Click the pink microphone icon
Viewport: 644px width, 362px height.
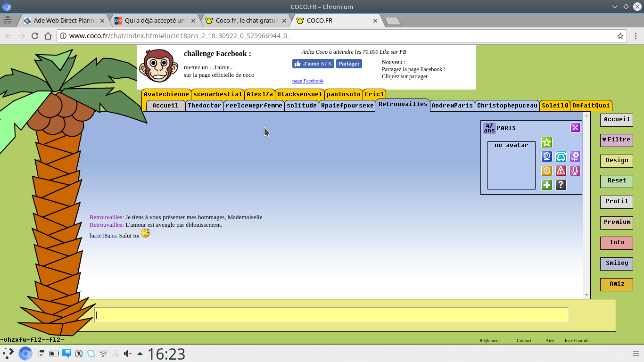pos(575,171)
